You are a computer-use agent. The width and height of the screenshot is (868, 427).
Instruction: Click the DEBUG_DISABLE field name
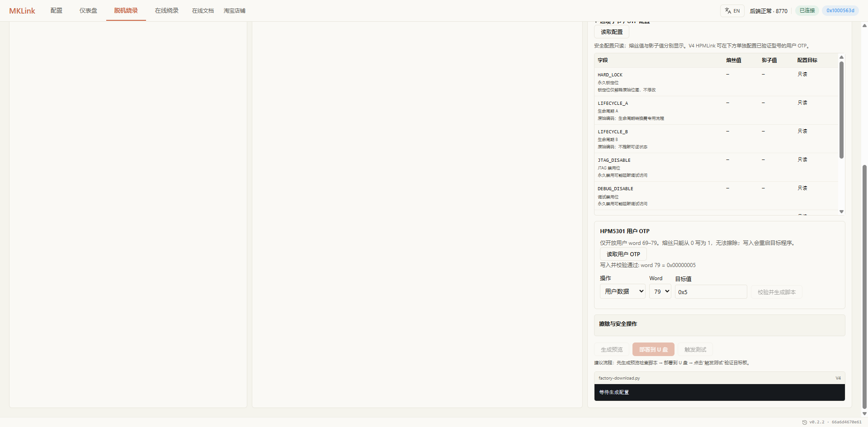click(x=615, y=189)
